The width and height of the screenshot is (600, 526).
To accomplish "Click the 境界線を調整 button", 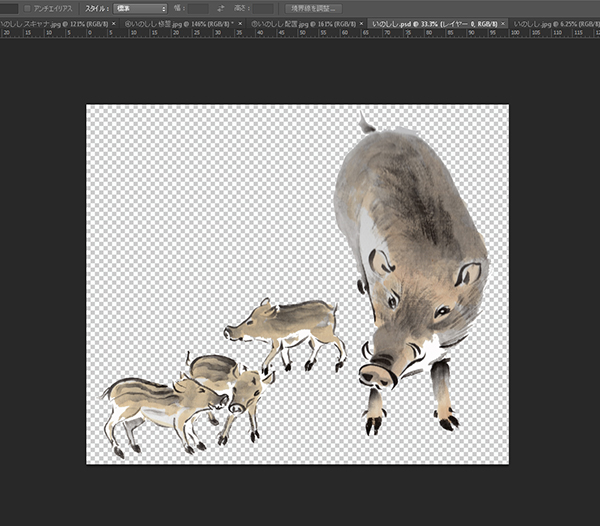I will pos(313,8).
